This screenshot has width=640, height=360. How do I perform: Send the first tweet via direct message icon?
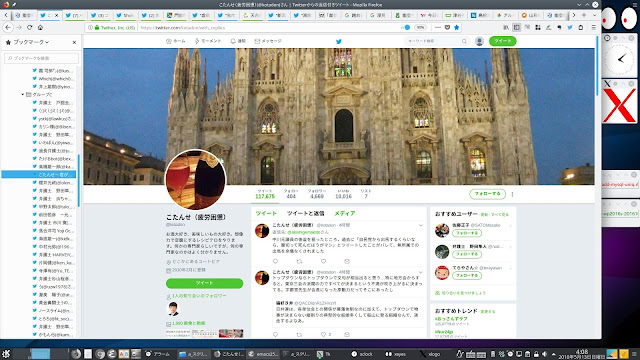pos(347,261)
